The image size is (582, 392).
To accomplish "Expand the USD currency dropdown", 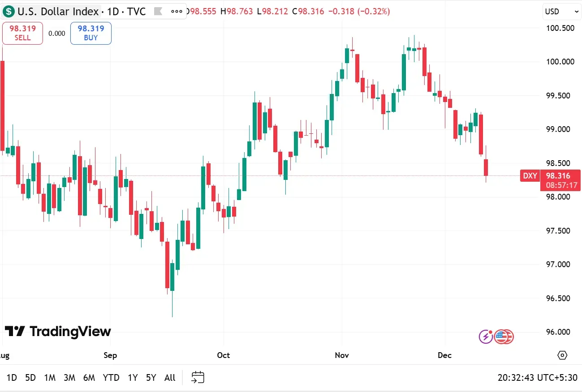I will pos(562,12).
